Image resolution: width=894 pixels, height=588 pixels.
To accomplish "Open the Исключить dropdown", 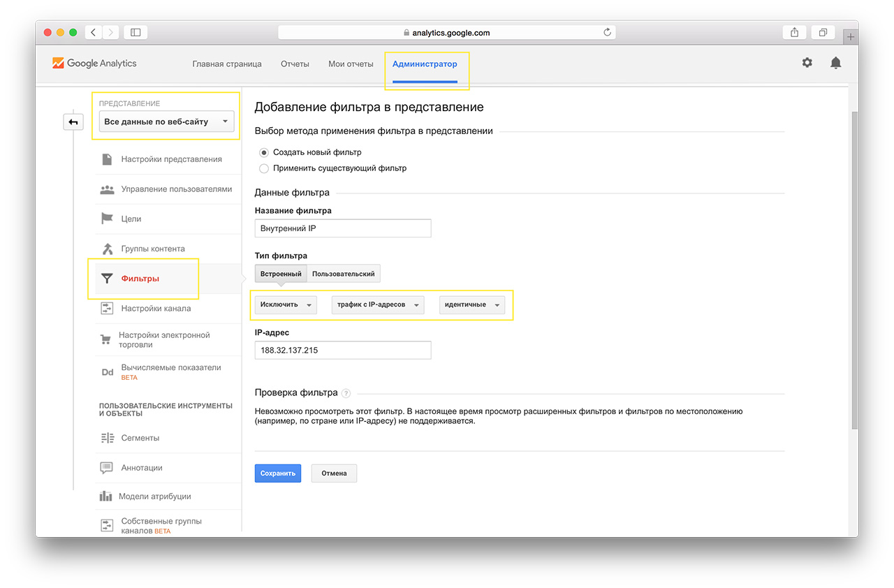I will [286, 305].
